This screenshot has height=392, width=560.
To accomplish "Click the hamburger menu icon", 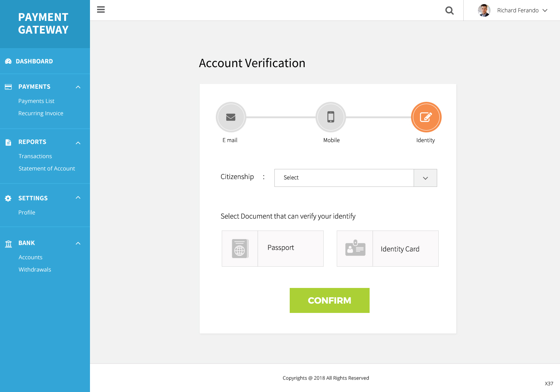I will (101, 10).
